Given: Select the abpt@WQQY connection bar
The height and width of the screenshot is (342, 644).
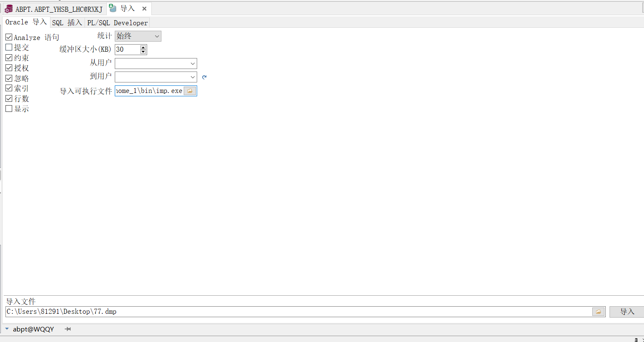Looking at the screenshot, I should [33, 329].
